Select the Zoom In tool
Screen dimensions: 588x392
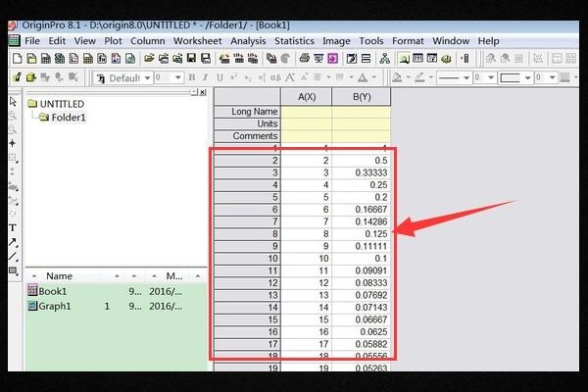13,116
